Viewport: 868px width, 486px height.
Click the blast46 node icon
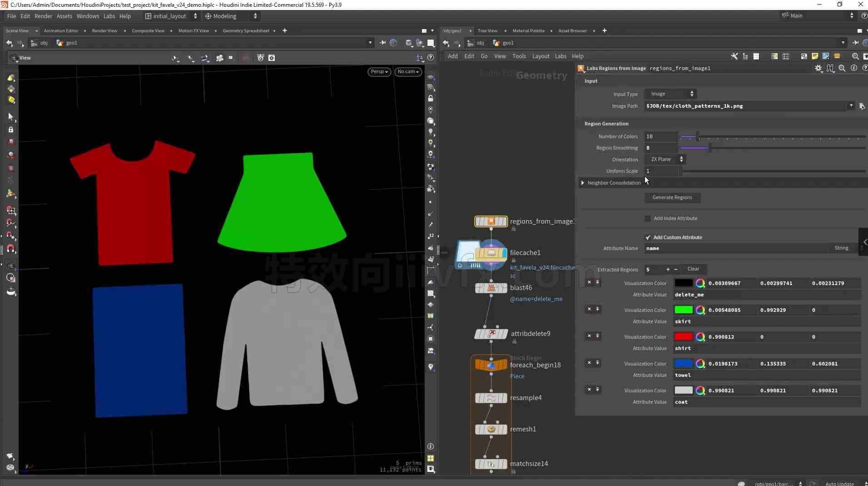[491, 288]
